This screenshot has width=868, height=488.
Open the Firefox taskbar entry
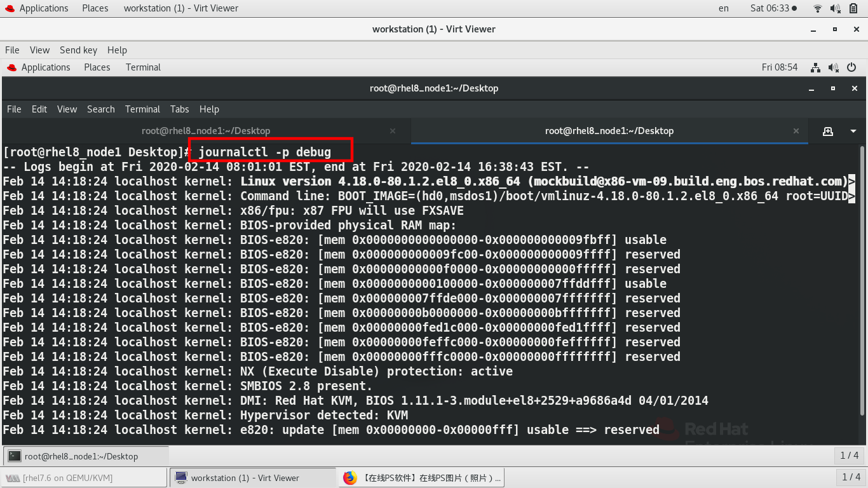click(x=422, y=478)
